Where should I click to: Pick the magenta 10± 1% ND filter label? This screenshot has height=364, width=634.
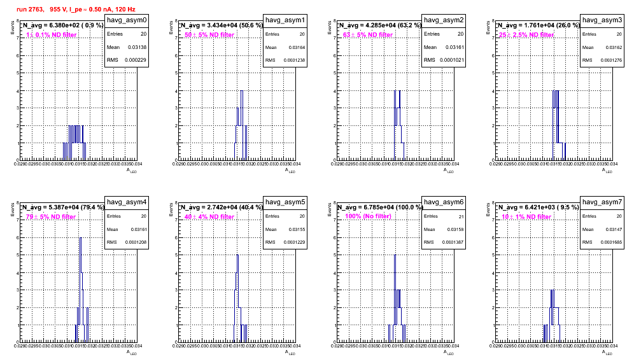click(x=526, y=217)
